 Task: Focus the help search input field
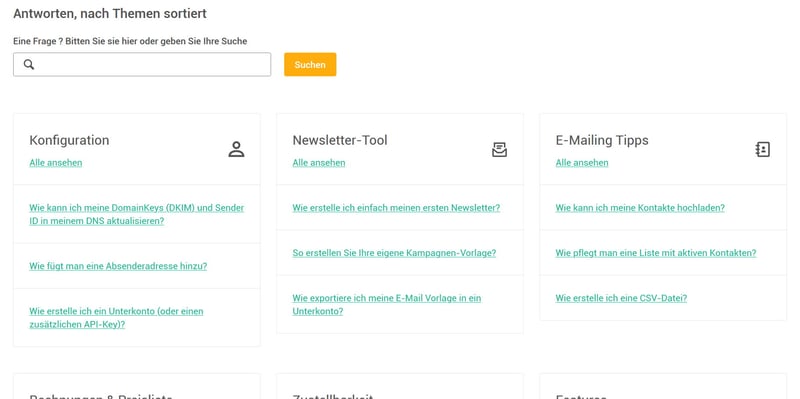(142, 64)
